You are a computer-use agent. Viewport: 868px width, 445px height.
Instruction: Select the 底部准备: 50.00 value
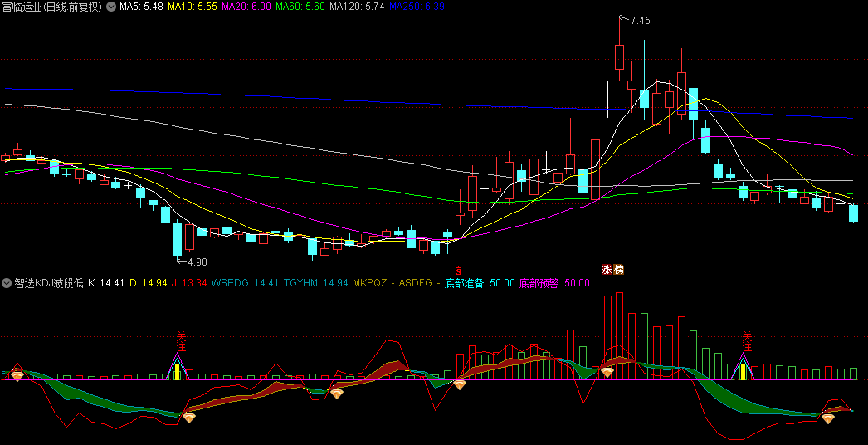coord(480,283)
